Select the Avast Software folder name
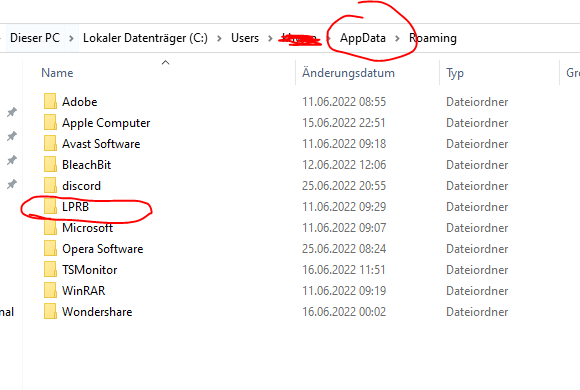Screen dimensions: 580x390 click(x=101, y=144)
